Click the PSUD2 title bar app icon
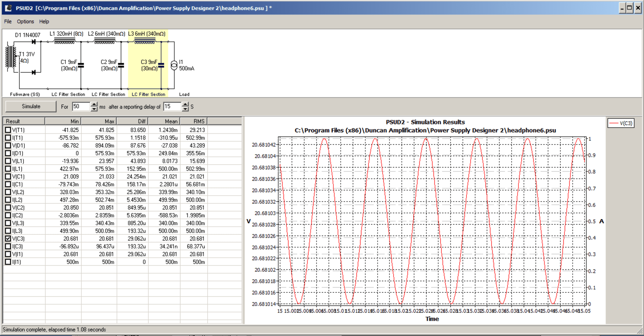The image size is (644, 336). (8, 8)
